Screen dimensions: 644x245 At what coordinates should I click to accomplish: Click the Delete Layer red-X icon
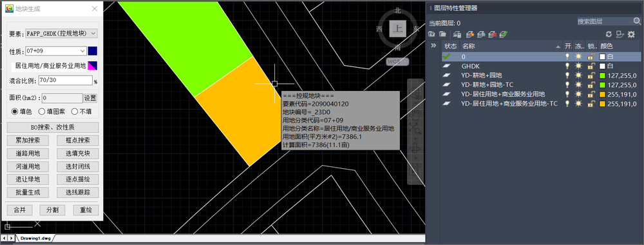(x=493, y=34)
